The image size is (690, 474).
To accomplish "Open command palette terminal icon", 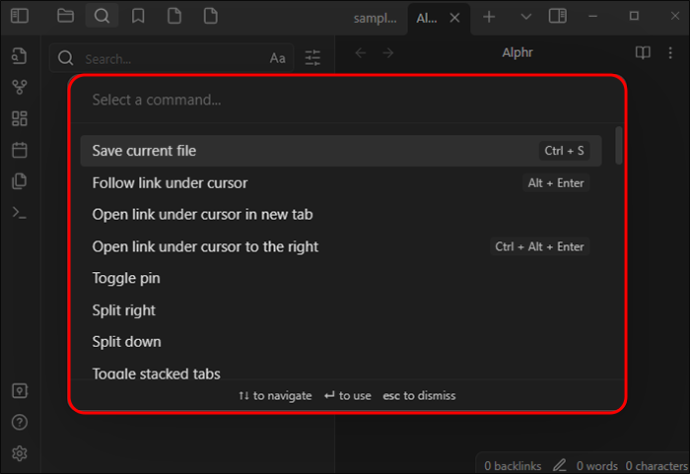I will click(19, 213).
